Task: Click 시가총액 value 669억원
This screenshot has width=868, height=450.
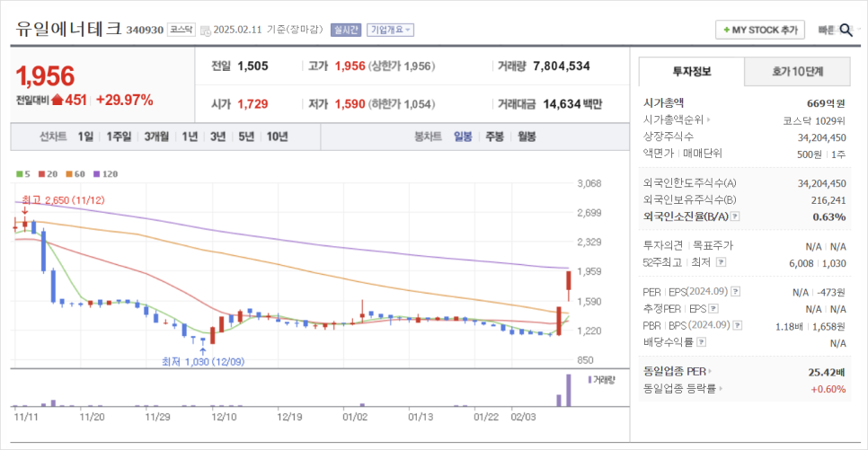Action: [x=826, y=103]
